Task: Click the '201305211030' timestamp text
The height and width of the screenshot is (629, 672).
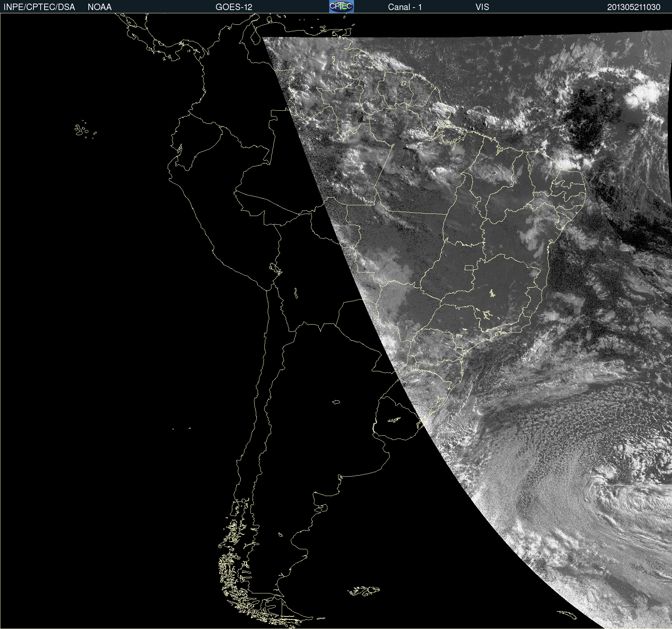Action: pos(634,7)
